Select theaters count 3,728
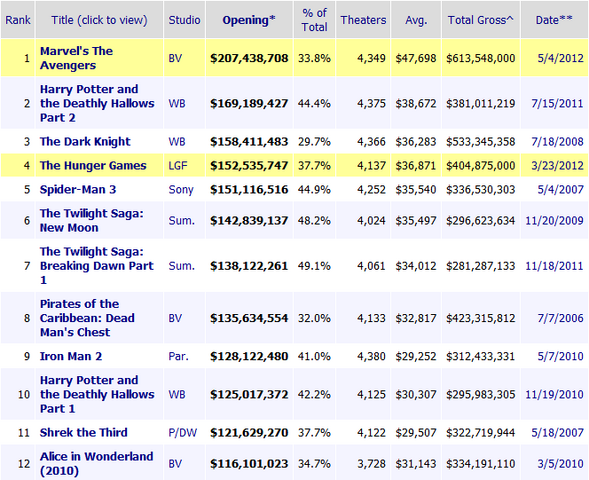The image size is (589, 480). click(371, 464)
